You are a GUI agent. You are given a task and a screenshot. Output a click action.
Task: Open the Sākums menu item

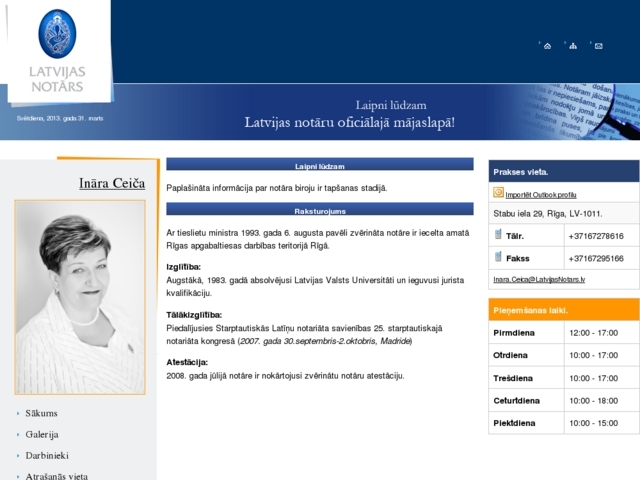click(x=41, y=413)
